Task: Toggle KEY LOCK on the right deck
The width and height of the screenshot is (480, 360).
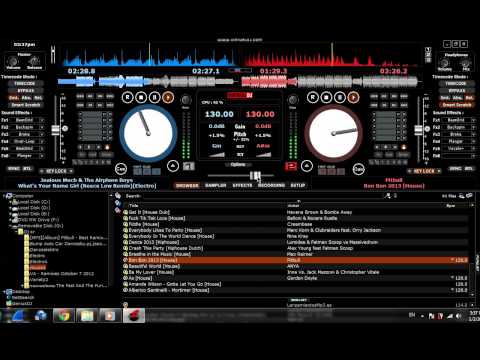Action: pyautogui.click(x=424, y=171)
